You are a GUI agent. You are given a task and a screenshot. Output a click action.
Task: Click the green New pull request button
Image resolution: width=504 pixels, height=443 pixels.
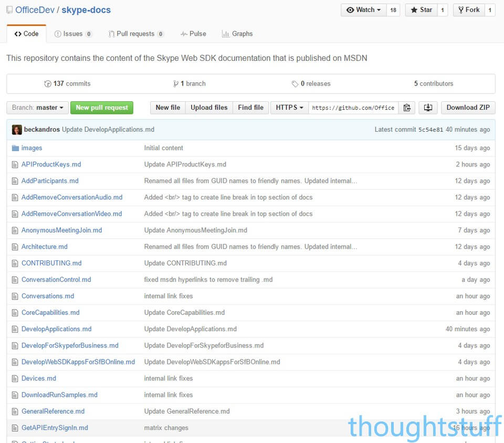102,107
